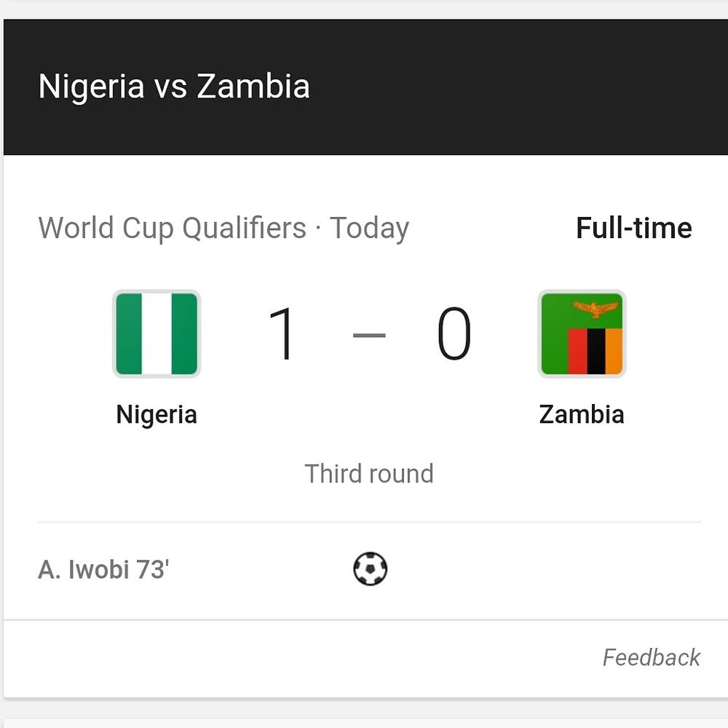728x728 pixels.
Task: Click the dash between the scores
Action: 369,336
